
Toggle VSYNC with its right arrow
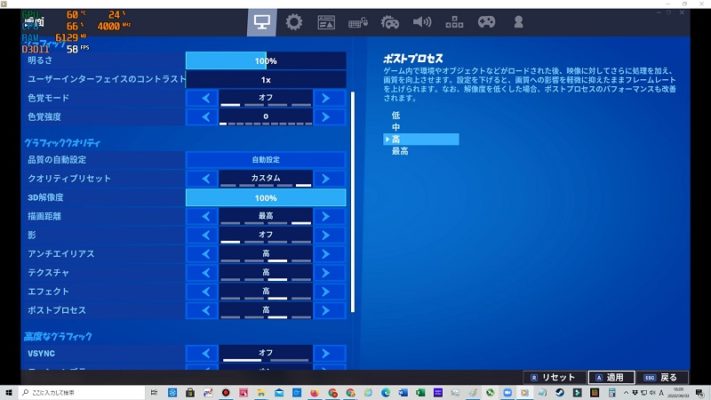coord(329,353)
